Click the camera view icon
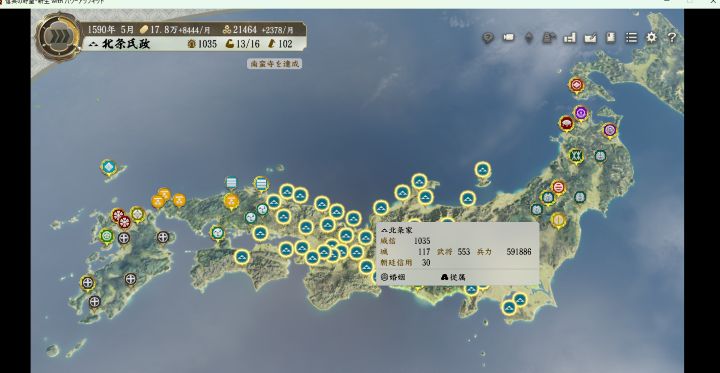Screen dimensions: 720x373 508,38
